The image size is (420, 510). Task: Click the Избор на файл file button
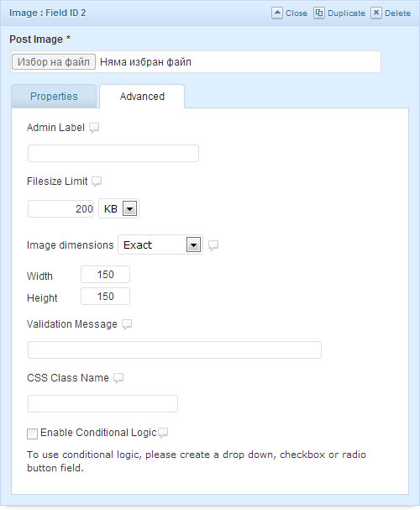[54, 62]
